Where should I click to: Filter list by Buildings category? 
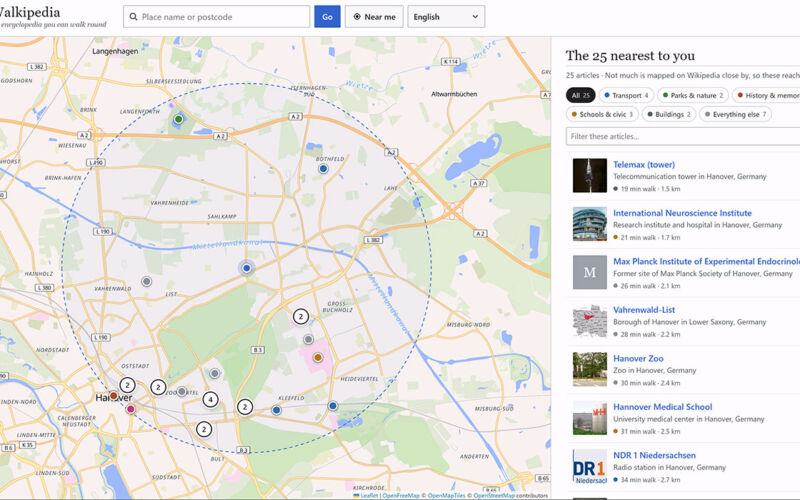[x=669, y=114]
